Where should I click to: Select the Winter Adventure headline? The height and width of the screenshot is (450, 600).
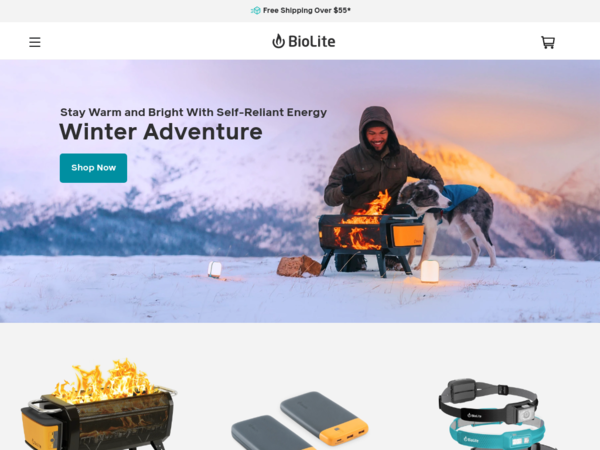[x=161, y=132]
